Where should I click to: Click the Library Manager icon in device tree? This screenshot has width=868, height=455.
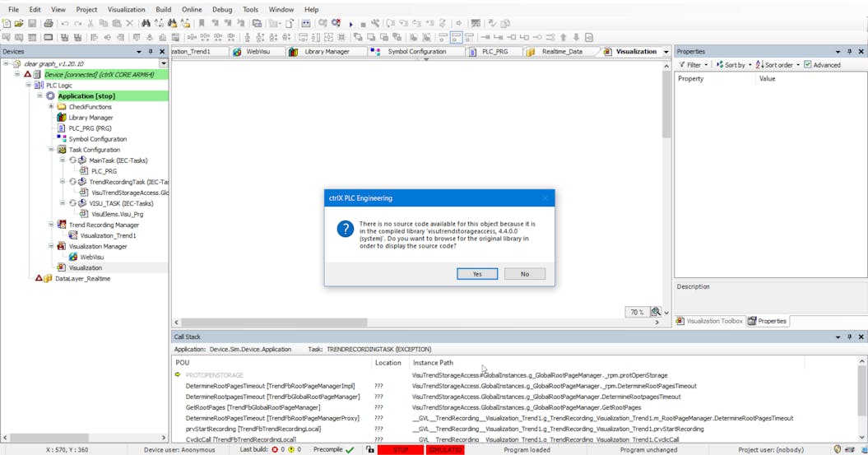[62, 118]
